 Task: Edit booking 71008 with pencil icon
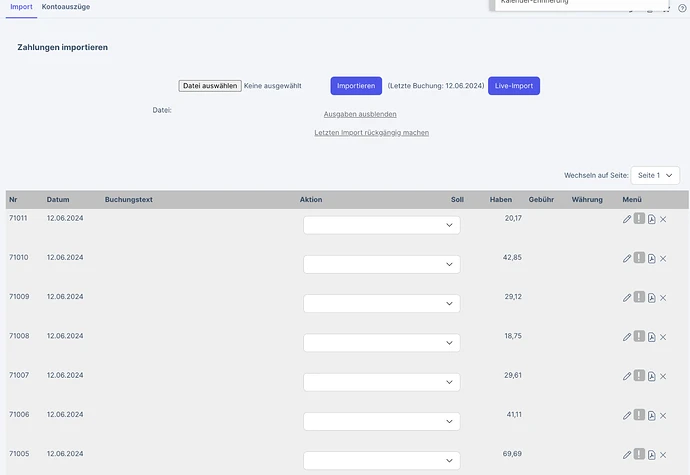pyautogui.click(x=627, y=337)
